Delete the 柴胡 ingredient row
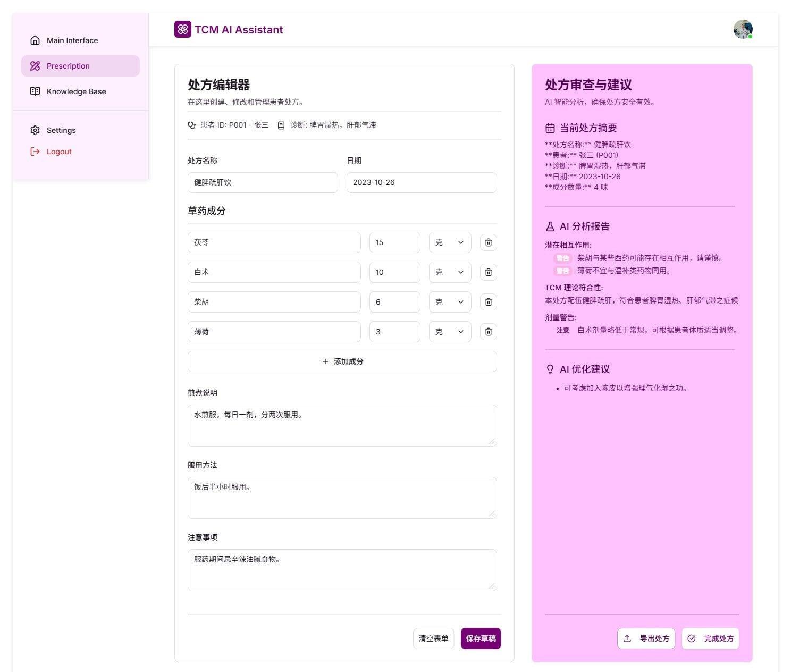Viewport: 791px width, 672px height. (488, 302)
